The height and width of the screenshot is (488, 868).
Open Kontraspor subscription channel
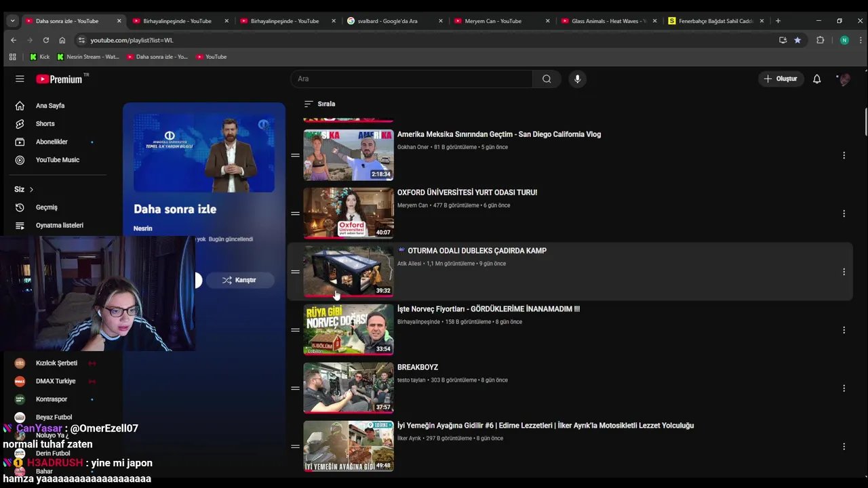52,399
